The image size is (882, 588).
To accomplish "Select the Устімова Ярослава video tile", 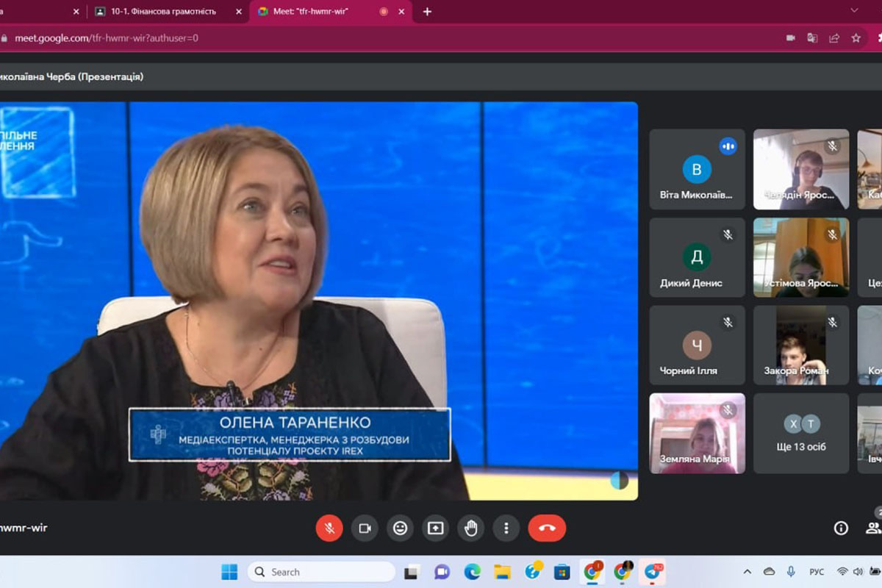I will point(801,257).
